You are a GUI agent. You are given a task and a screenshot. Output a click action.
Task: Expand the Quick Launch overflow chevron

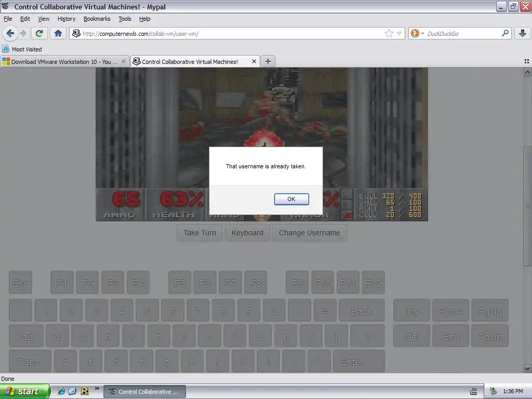click(97, 389)
